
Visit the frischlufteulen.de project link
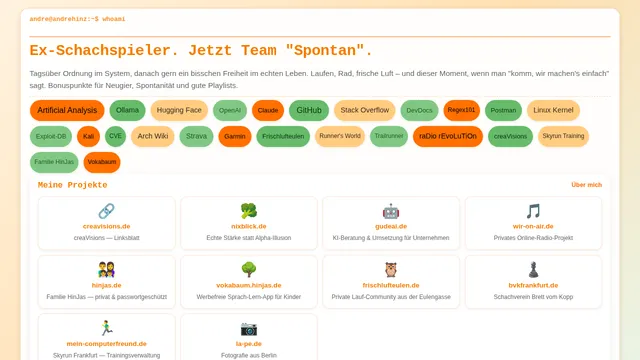pos(391,285)
